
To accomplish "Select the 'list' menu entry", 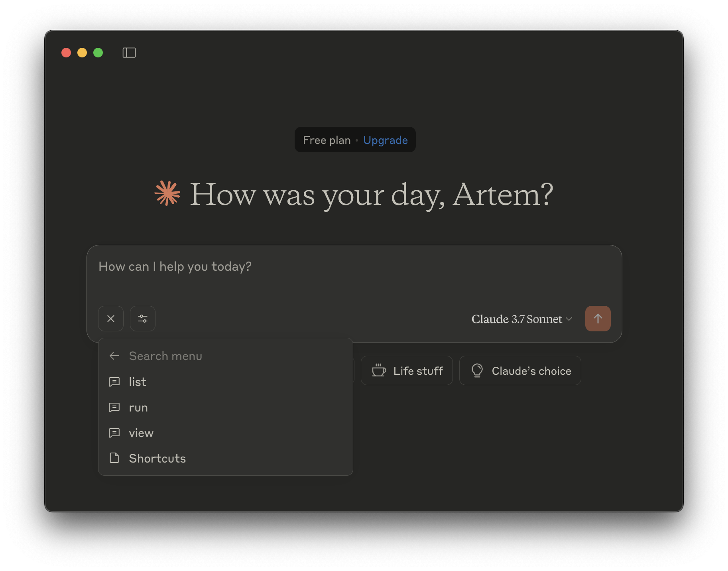I will (226, 382).
